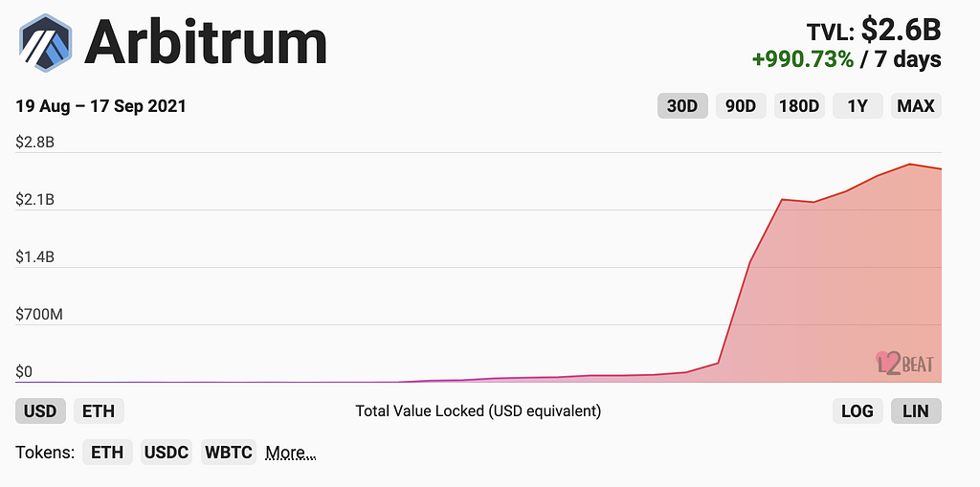Viewport: 980px width, 487px height.
Task: Filter by the ETH token
Action: tap(107, 453)
